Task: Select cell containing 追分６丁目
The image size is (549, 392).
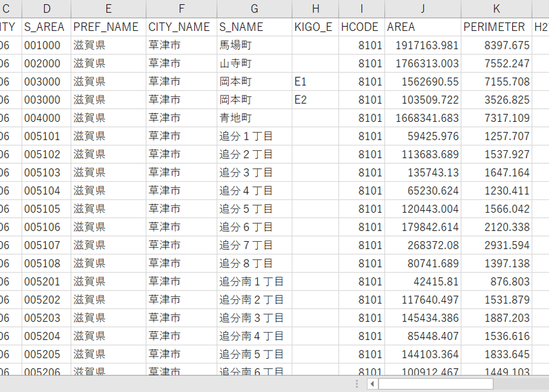Action: coord(254,227)
